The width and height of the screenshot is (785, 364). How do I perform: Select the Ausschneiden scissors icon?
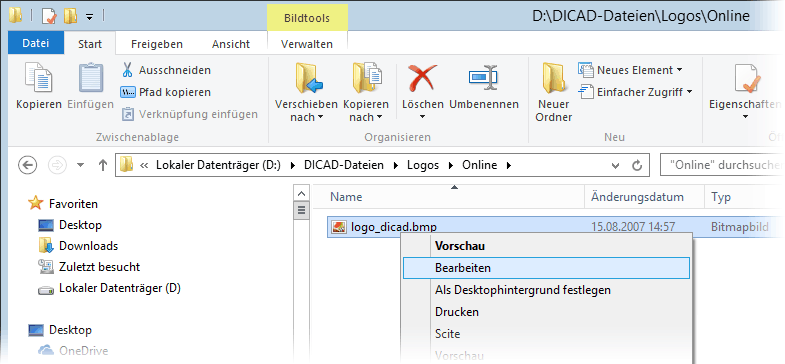pos(128,70)
